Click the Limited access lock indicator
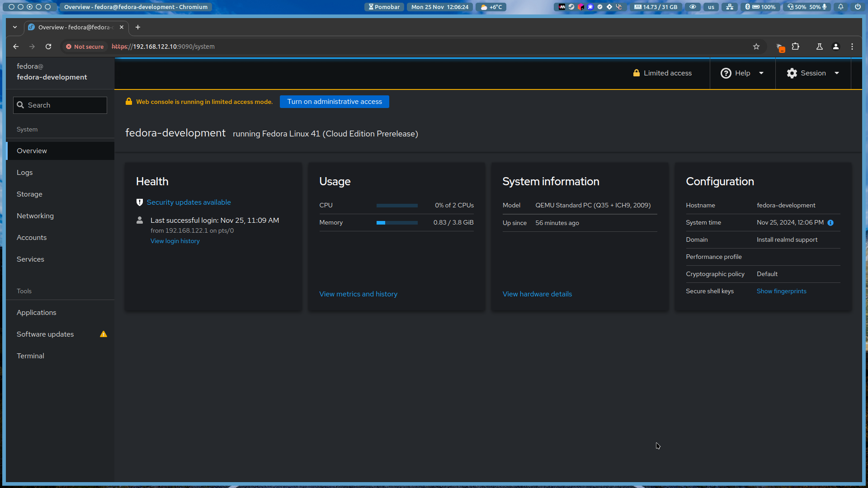This screenshot has height=488, width=868. point(662,73)
